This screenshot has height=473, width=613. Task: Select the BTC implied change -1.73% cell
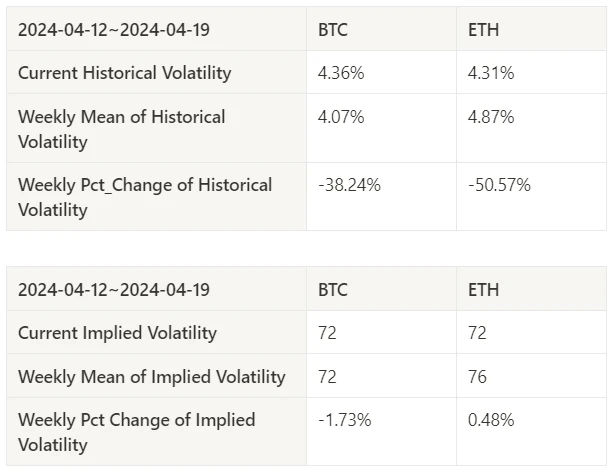(344, 420)
